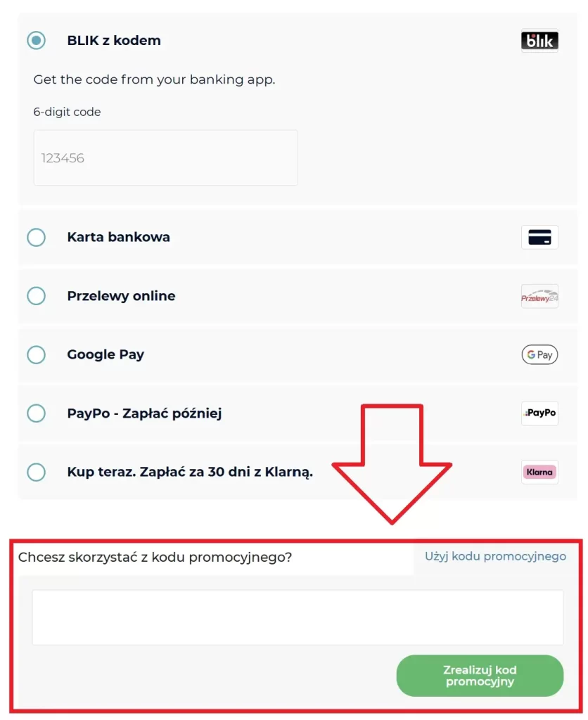
Task: Choose the Przelewy online radio option
Action: (37, 296)
